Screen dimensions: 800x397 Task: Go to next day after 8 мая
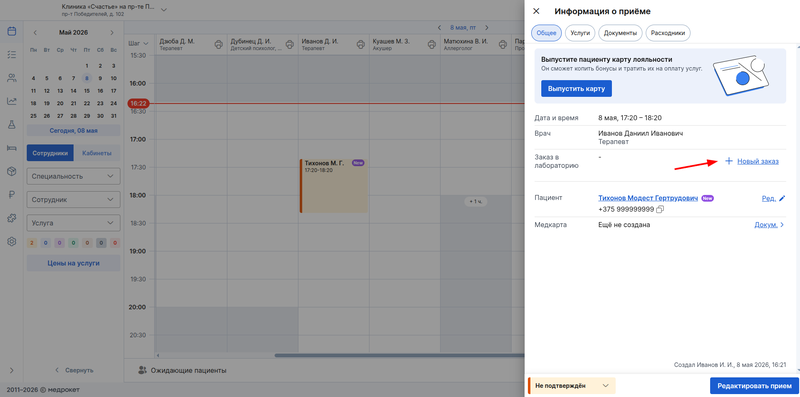click(x=487, y=28)
